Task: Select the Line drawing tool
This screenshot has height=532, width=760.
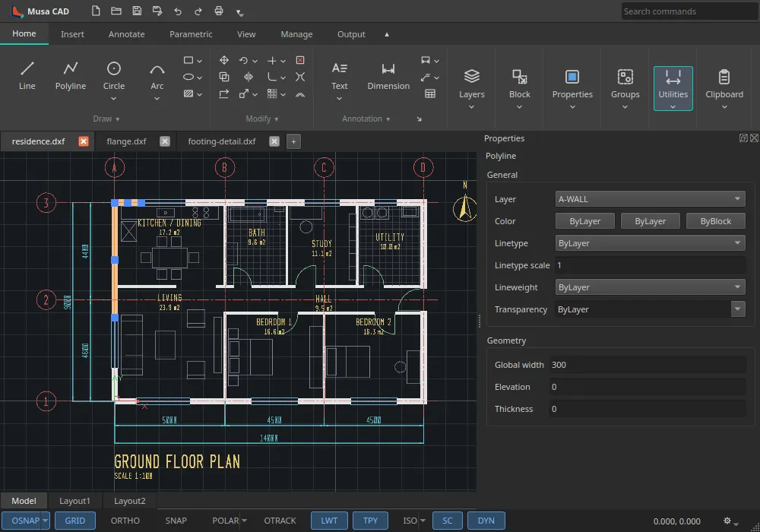Action: tap(27, 76)
